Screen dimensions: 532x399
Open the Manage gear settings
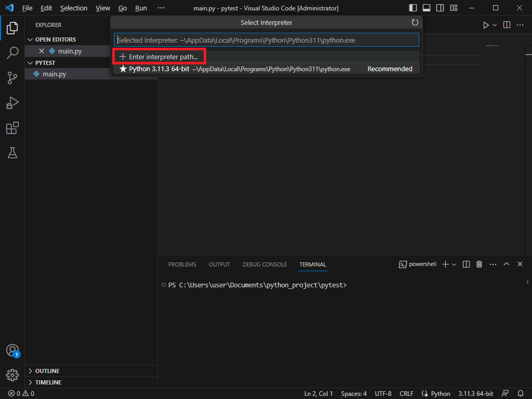pyautogui.click(x=12, y=375)
